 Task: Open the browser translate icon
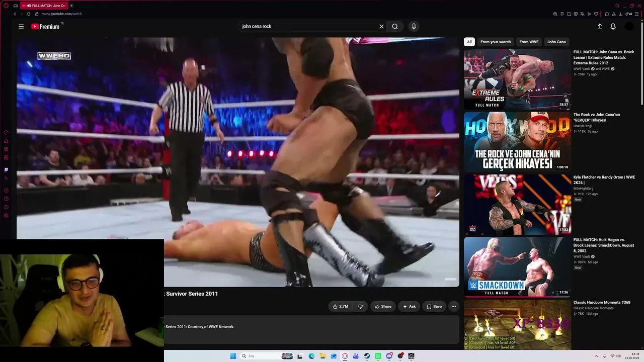point(582,14)
